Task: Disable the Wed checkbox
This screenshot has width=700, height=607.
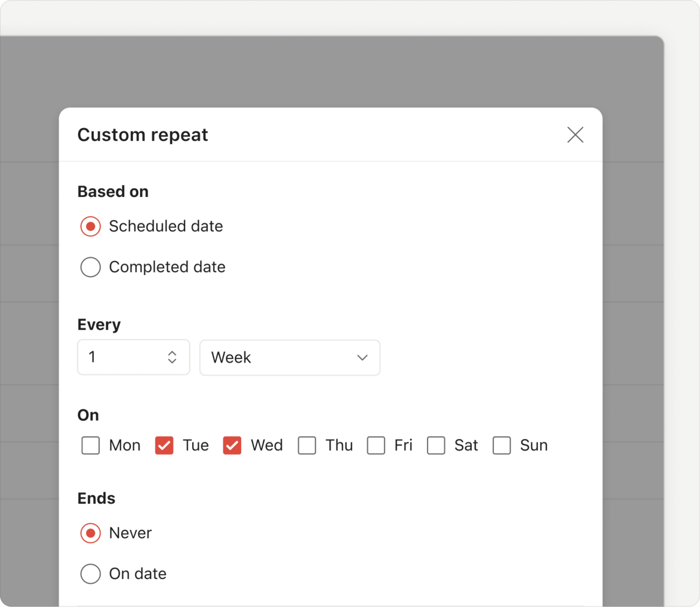Action: coord(232,445)
